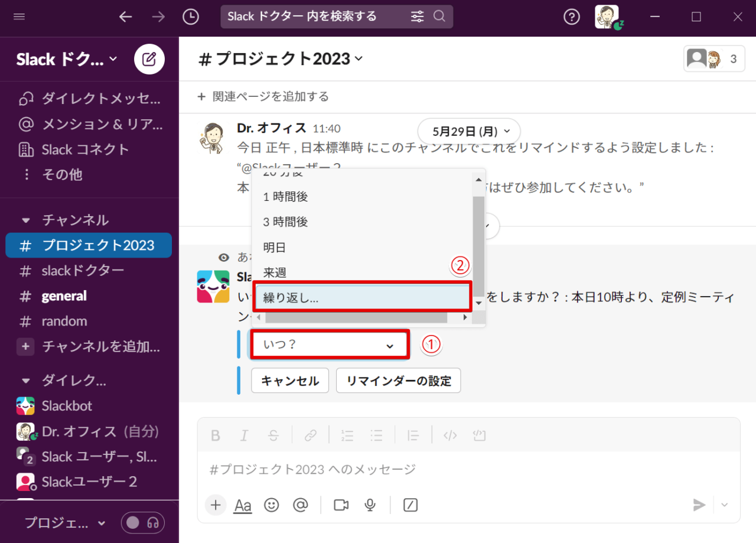Toggle strikethrough formatting in composer
This screenshot has width=756, height=543.
tap(273, 436)
